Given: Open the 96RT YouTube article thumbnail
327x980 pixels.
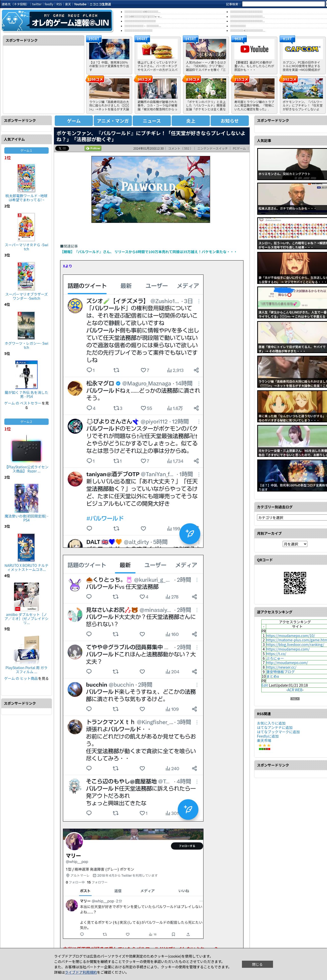Looking at the screenshot, I should click(254, 49).
